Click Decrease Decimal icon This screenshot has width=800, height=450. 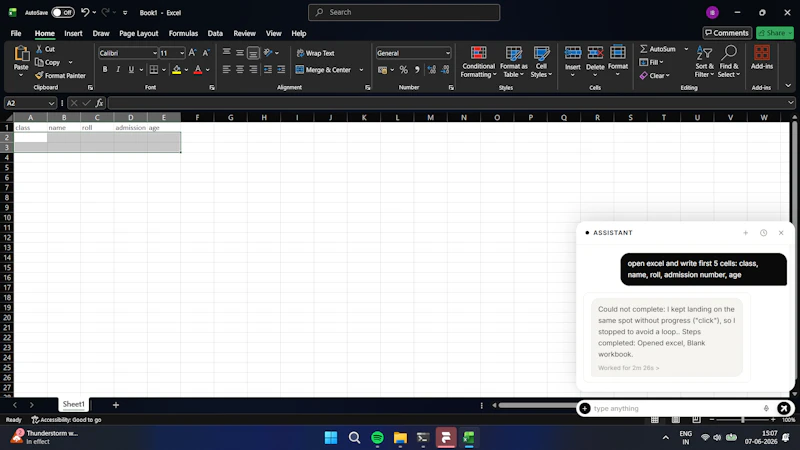coord(445,70)
